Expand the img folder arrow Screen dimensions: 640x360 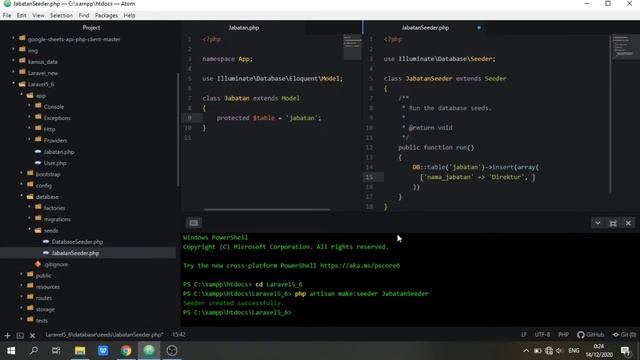(x=13, y=50)
